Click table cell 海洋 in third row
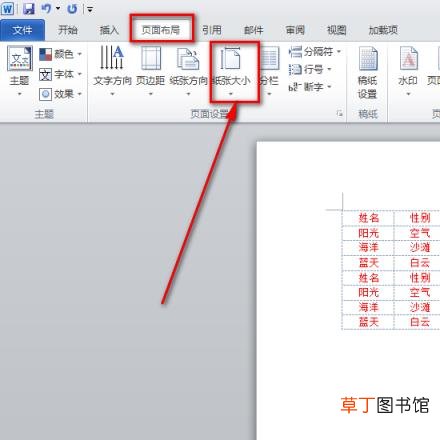Screen dimensions: 440x440 [368, 248]
